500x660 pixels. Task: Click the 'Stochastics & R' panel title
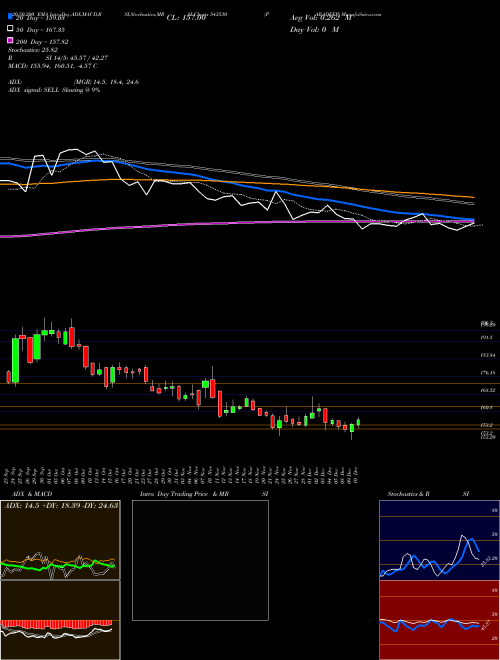[x=408, y=494]
